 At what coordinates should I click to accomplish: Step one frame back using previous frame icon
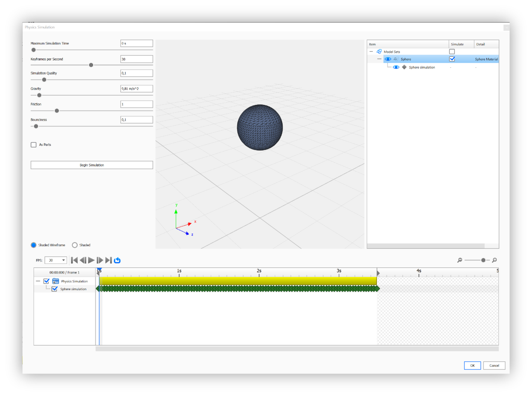click(83, 260)
